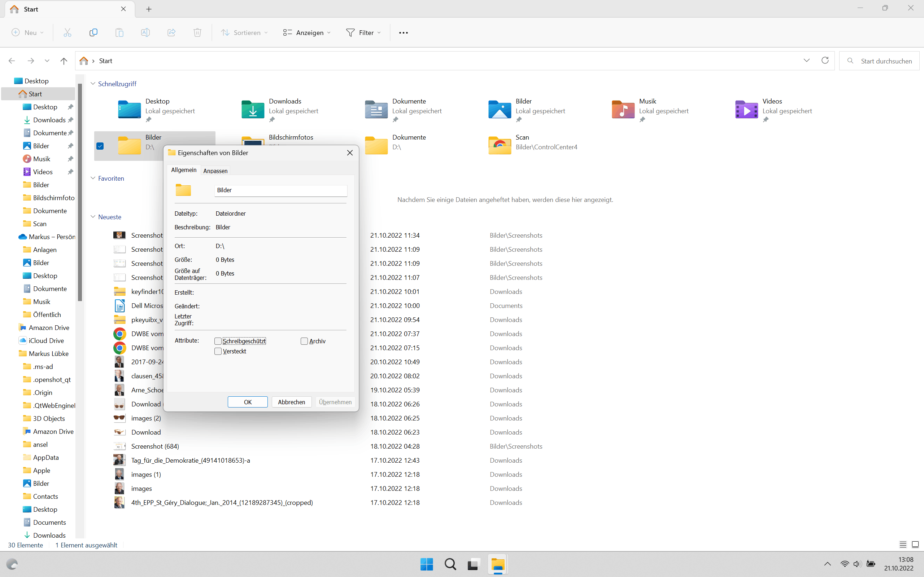Click the Copy icon in toolbar
Screen dimensions: 924x577
(x=93, y=32)
